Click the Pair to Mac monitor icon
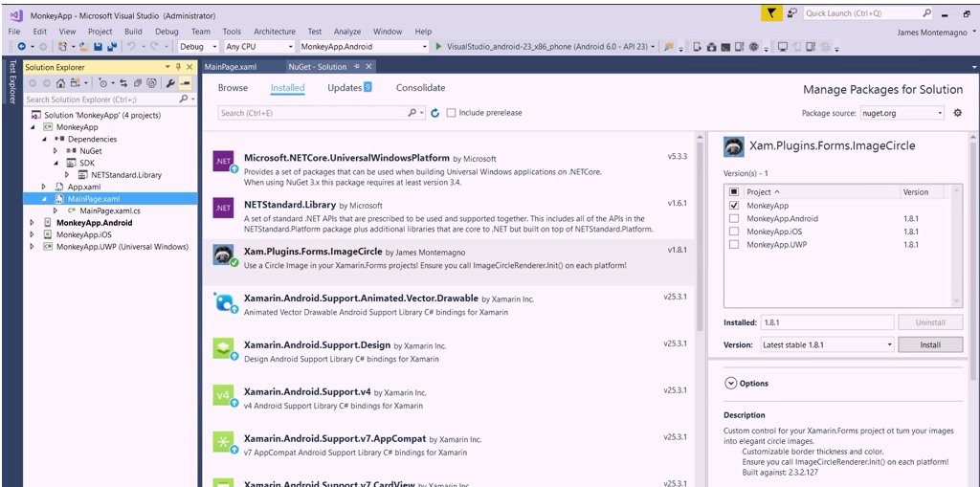The image size is (980, 487). pos(783,47)
